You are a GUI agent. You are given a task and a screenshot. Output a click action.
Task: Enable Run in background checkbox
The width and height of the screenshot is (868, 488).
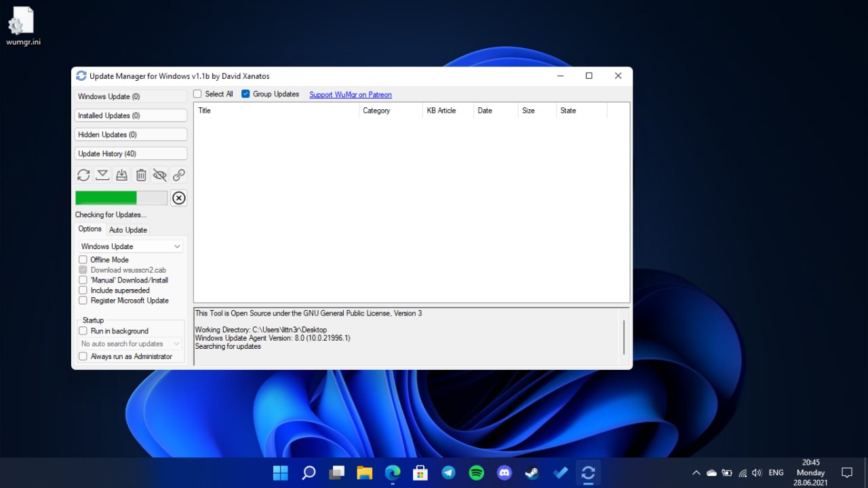pos(83,331)
